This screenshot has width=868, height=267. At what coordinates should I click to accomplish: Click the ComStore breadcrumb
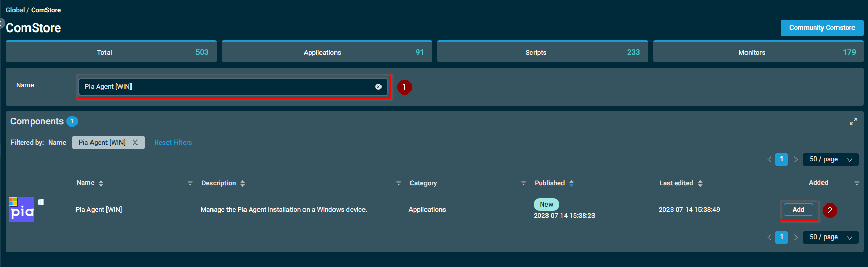coord(46,10)
